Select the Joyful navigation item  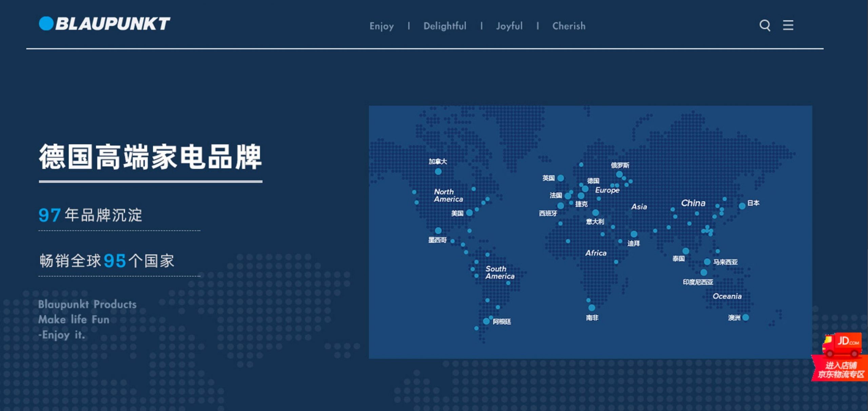tap(509, 26)
